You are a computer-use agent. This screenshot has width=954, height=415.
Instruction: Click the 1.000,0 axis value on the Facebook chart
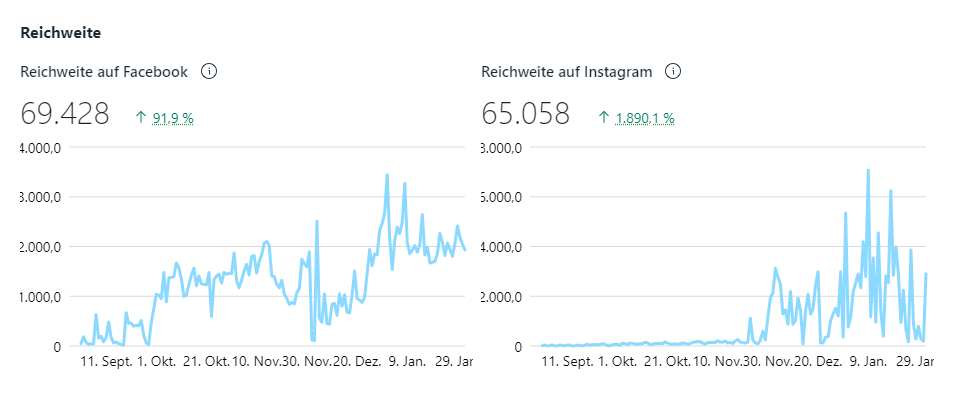tap(41, 297)
